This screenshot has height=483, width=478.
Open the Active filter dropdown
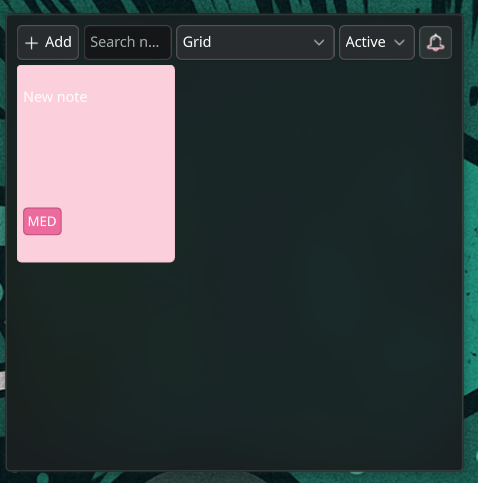tap(377, 42)
